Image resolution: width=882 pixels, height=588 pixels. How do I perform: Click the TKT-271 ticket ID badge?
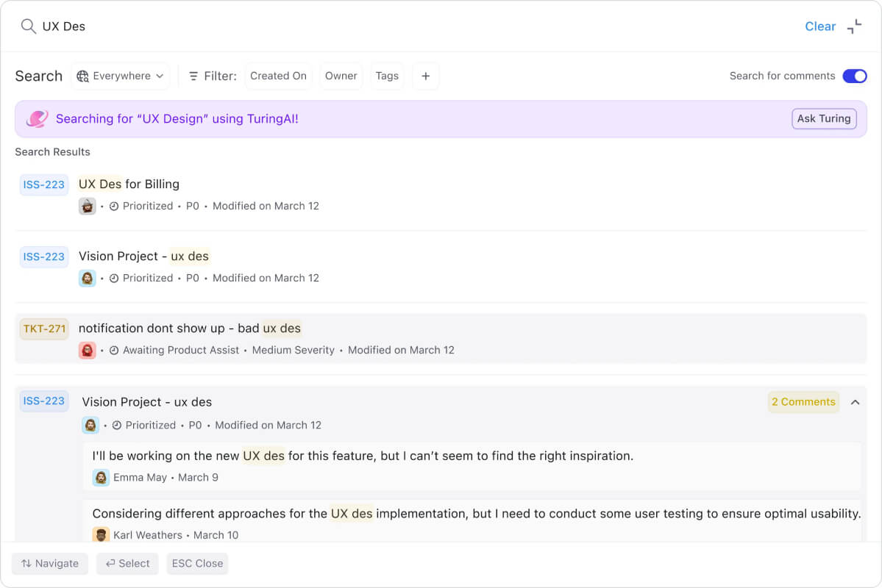pos(44,329)
